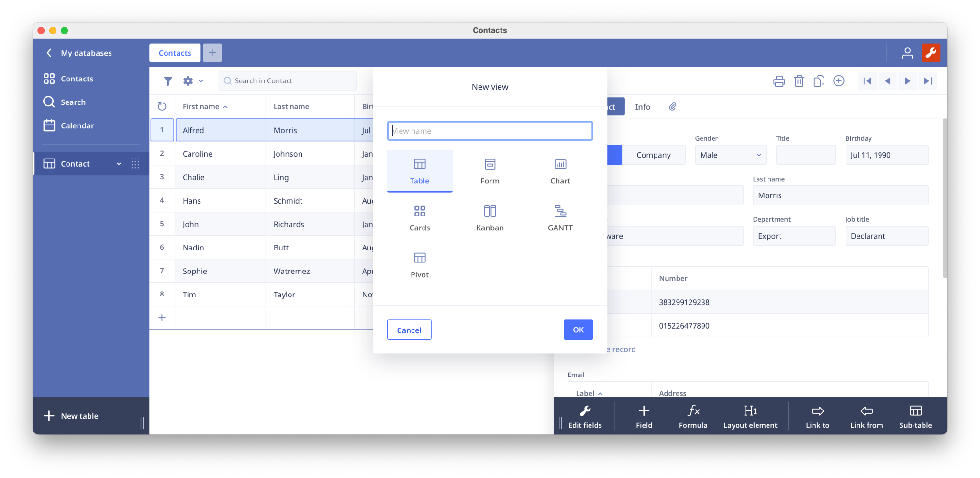This screenshot has height=478, width=980.
Task: Add a Layout element
Action: 750,416
